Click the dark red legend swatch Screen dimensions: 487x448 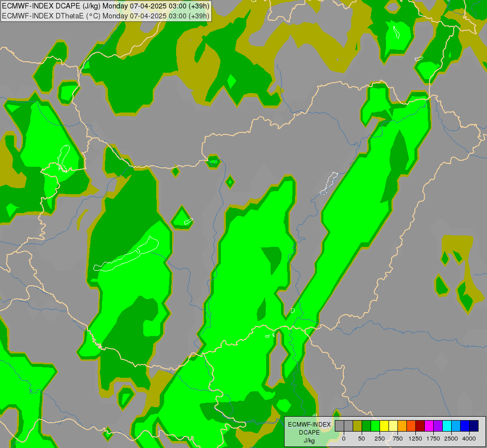420,426
